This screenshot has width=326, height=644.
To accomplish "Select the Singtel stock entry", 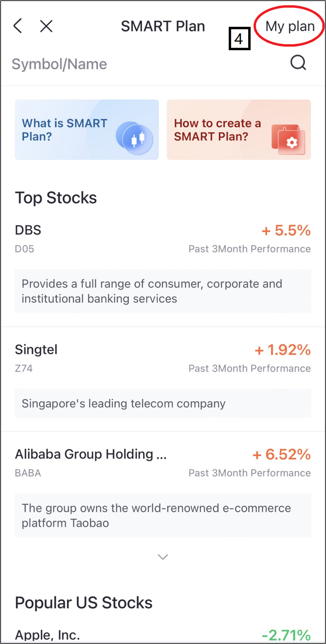I will coord(163,358).
